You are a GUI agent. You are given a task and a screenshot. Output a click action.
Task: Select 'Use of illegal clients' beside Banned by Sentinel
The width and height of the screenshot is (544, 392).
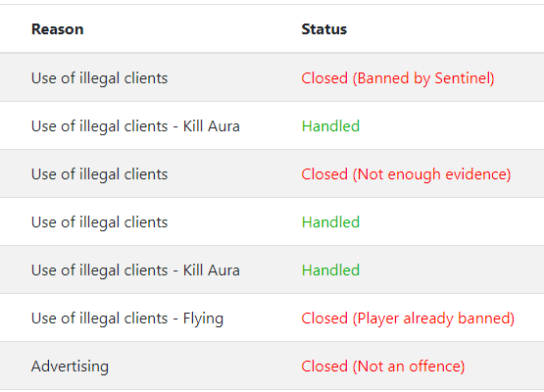click(x=99, y=78)
